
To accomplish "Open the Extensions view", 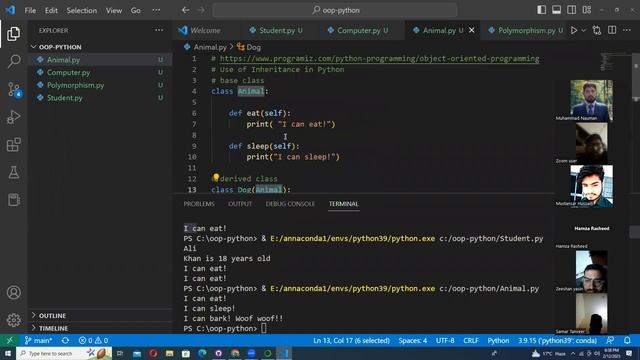I will (x=13, y=144).
